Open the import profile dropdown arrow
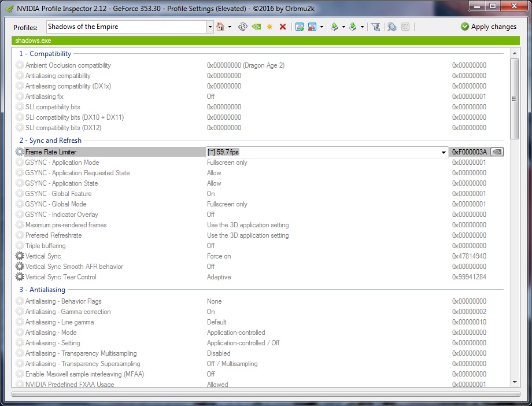The width and height of the screenshot is (532, 406). pos(362,27)
